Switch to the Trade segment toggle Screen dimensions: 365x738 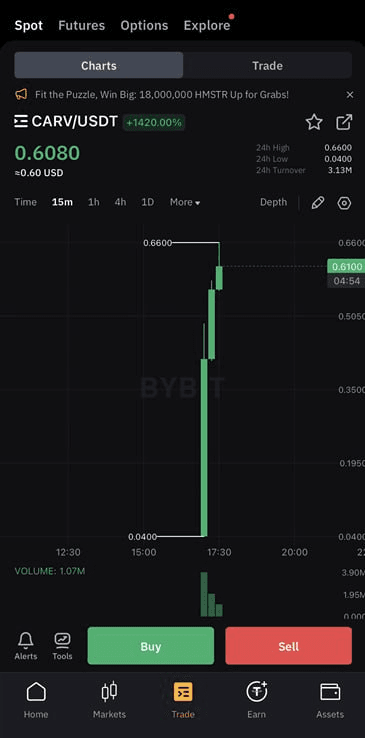pyautogui.click(x=267, y=65)
